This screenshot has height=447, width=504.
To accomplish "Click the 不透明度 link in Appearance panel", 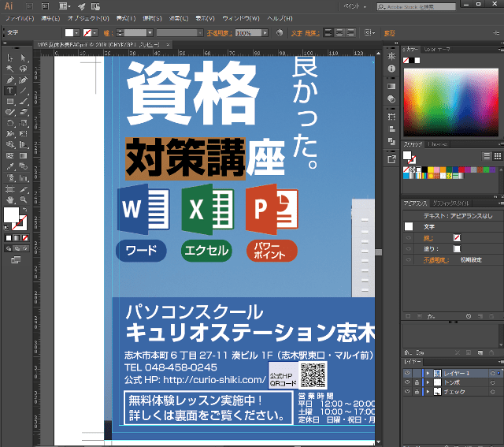I will 436,260.
